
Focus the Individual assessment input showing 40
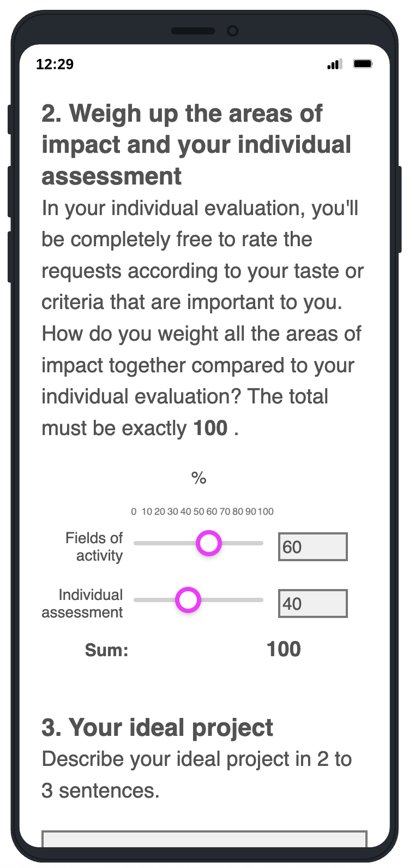coord(312,603)
